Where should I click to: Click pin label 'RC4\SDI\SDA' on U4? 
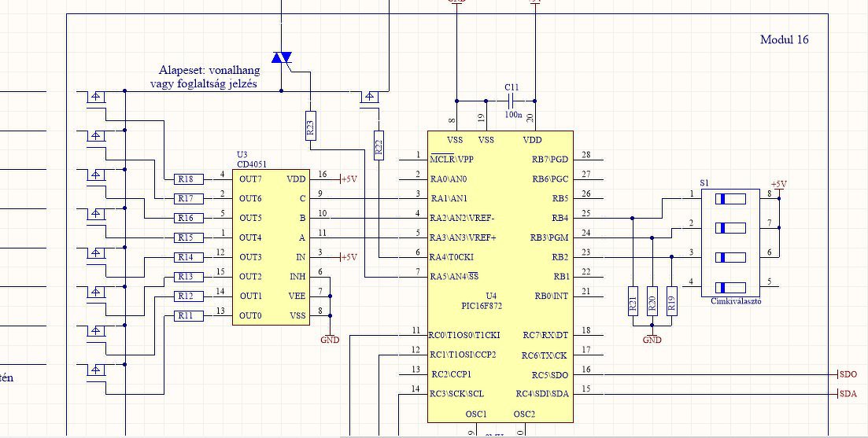pyautogui.click(x=542, y=394)
